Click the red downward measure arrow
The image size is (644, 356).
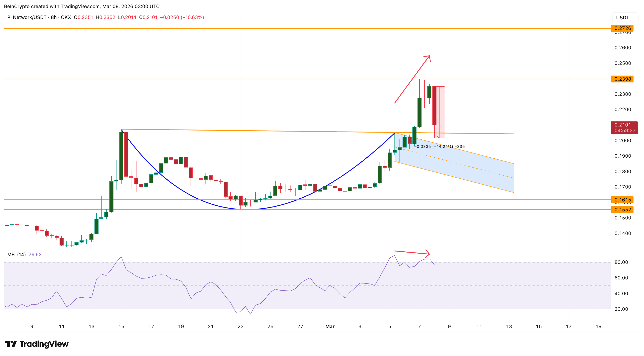point(439,136)
